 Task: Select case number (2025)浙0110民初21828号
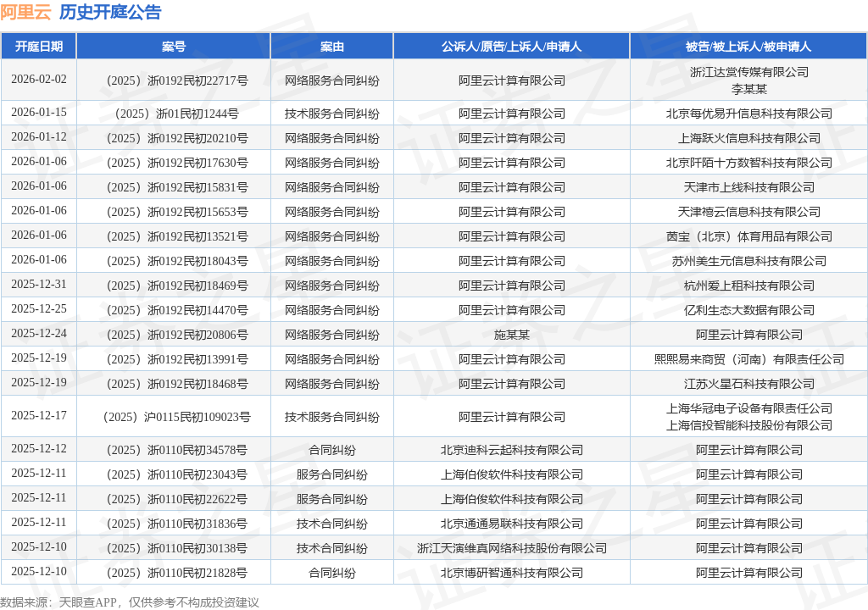(x=177, y=573)
